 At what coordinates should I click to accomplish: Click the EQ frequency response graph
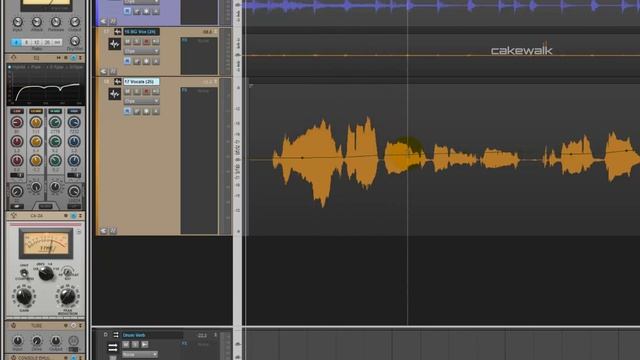pos(46,84)
